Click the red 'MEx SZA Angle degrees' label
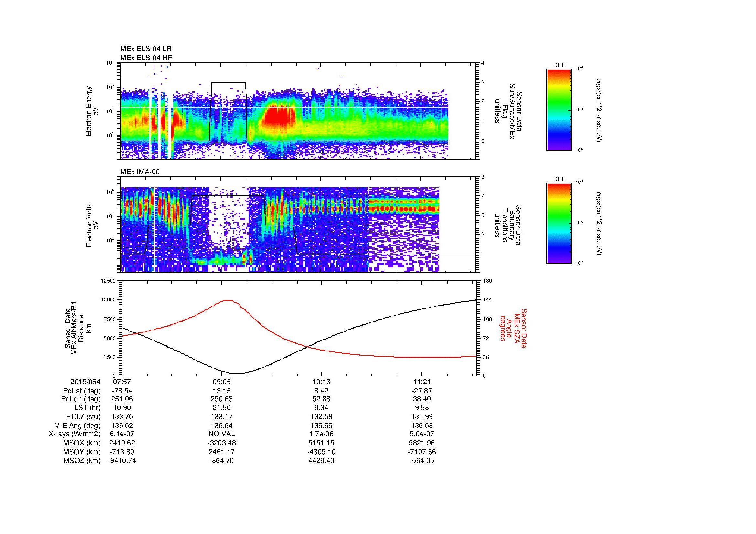The height and width of the screenshot is (534, 756). point(513,328)
